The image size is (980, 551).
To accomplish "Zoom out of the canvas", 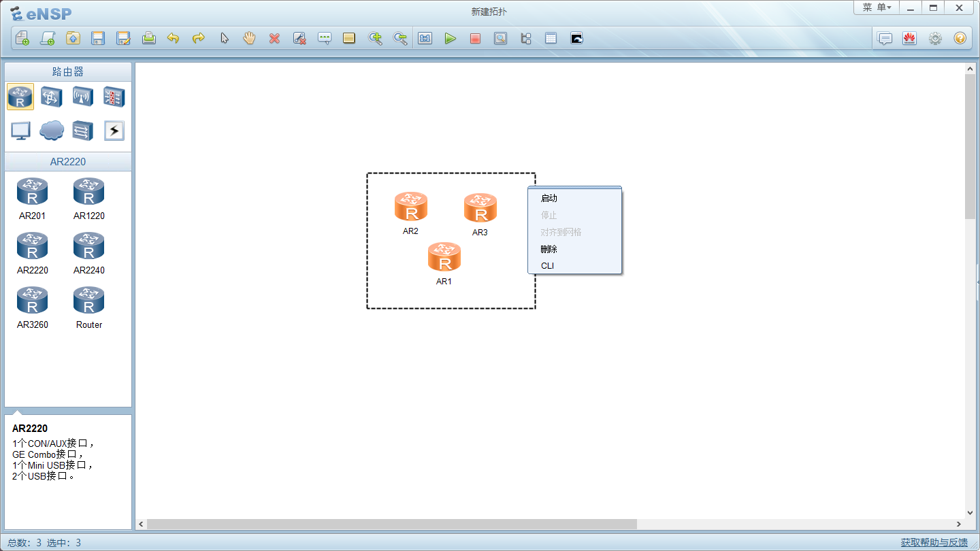I will point(400,38).
